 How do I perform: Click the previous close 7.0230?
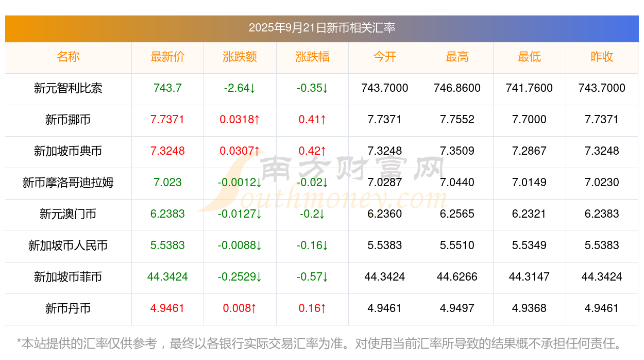[x=602, y=183]
